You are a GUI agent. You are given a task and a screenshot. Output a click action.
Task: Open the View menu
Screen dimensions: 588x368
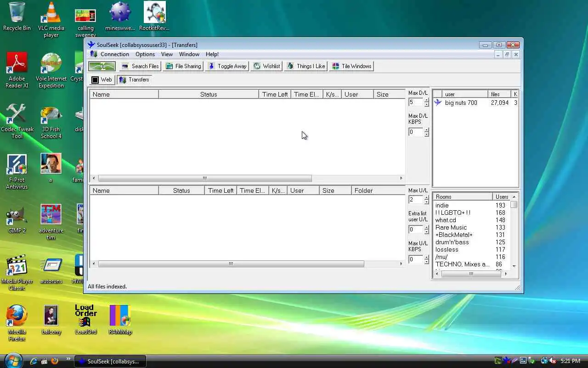167,54
